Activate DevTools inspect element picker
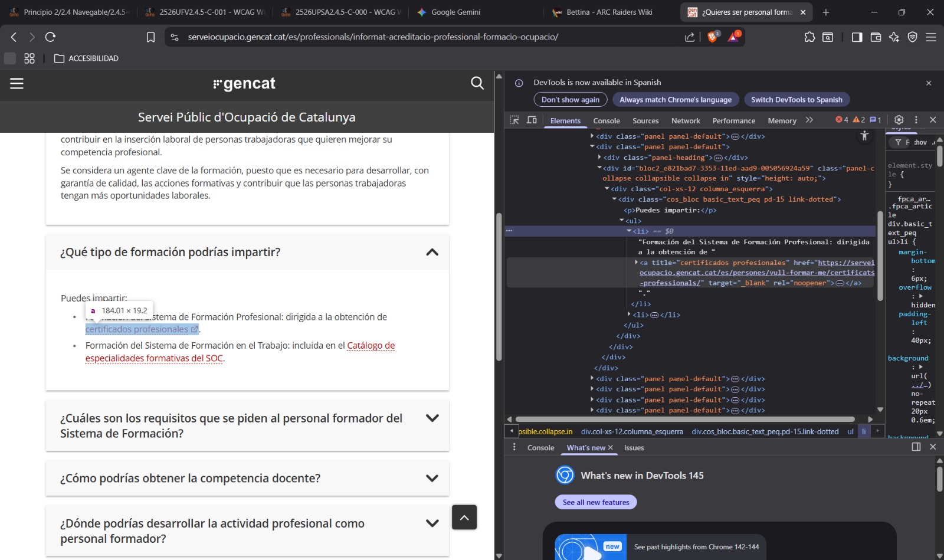Image resolution: width=944 pixels, height=560 pixels. click(x=514, y=120)
